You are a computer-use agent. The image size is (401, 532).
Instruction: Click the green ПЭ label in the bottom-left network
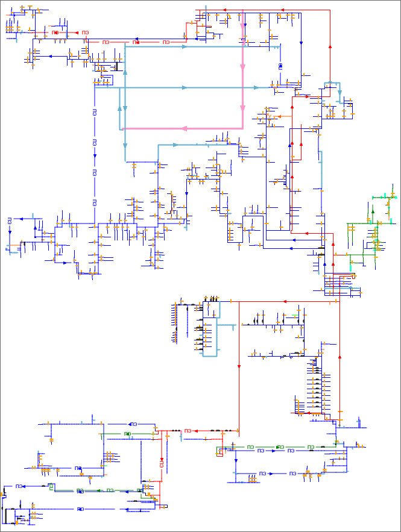pos(110,490)
